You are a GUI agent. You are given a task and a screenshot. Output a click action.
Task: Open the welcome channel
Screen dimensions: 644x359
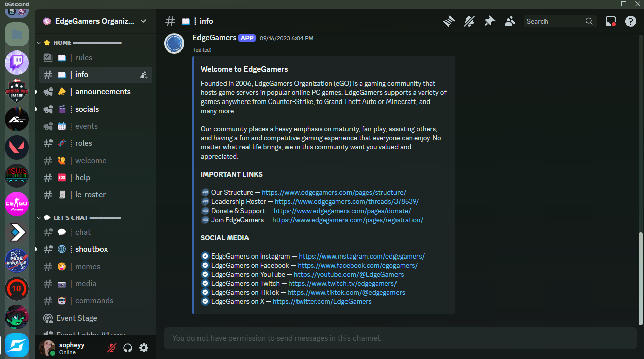pyautogui.click(x=95, y=161)
